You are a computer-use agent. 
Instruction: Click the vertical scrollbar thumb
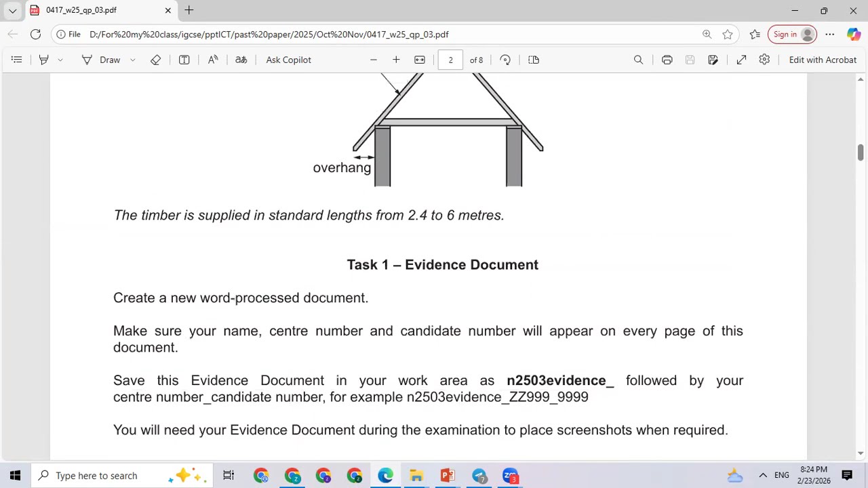coord(861,152)
